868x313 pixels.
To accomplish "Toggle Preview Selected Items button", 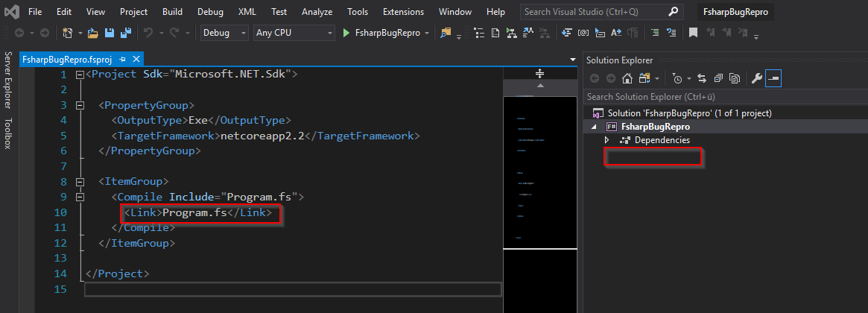I will [773, 79].
